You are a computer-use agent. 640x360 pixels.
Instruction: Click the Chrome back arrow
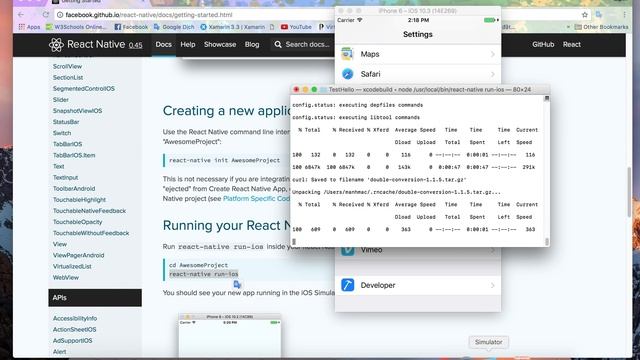click(21, 15)
